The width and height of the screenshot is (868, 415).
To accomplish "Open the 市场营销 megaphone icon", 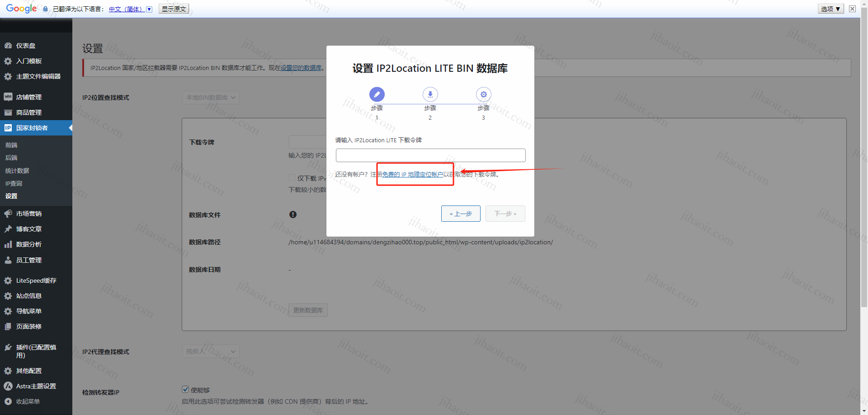I will 8,214.
